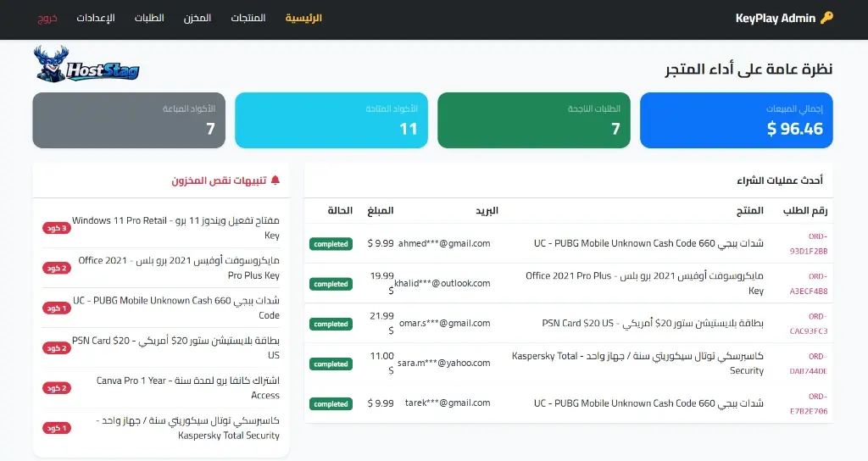
Task: Click the bell icon in stock alerts header
Action: 275,180
